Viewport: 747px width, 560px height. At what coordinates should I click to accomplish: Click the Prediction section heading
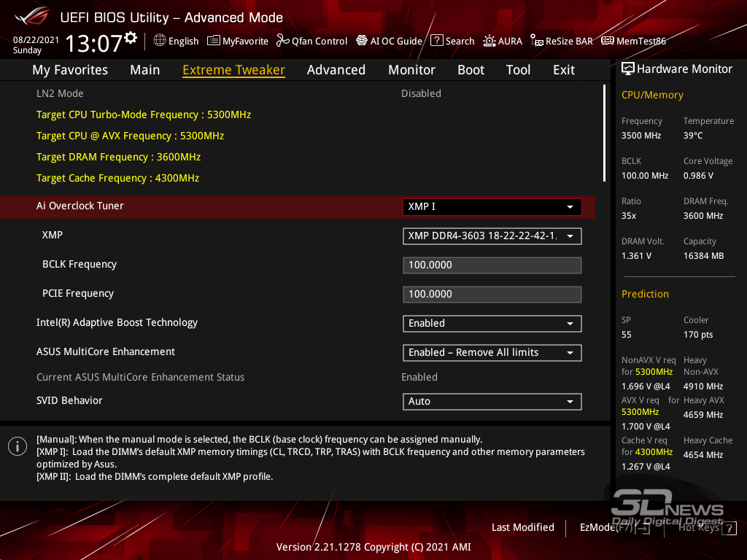click(x=645, y=295)
